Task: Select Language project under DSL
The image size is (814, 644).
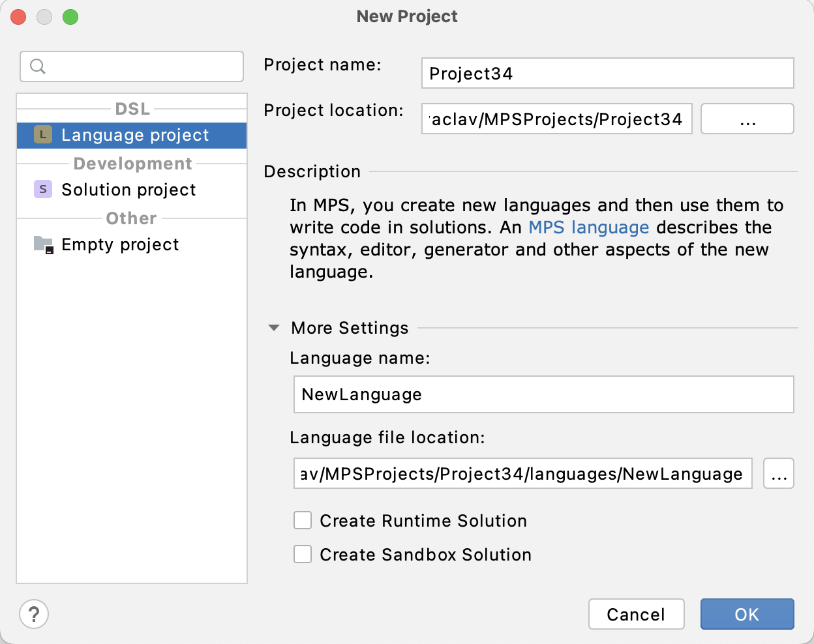Action: tap(134, 135)
